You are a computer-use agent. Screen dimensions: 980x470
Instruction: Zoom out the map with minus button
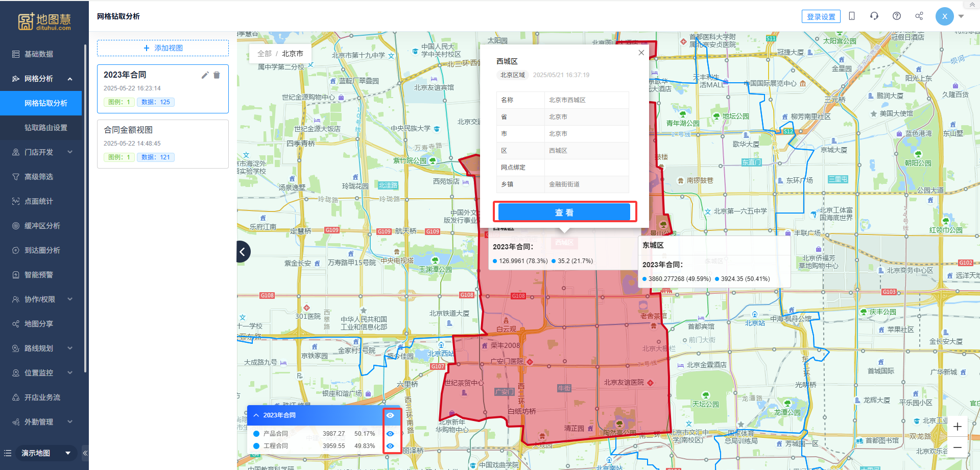pyautogui.click(x=957, y=448)
